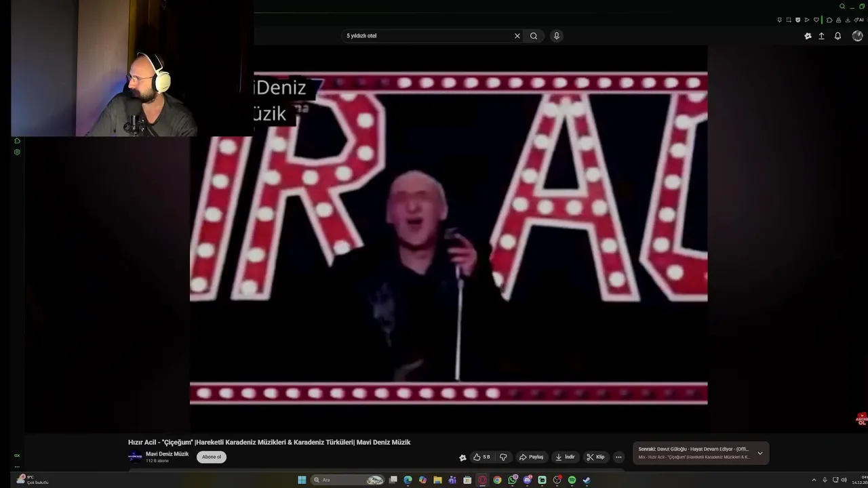The image size is (868, 488).
Task: Click the YouTube search magnifier button
Action: (x=534, y=36)
